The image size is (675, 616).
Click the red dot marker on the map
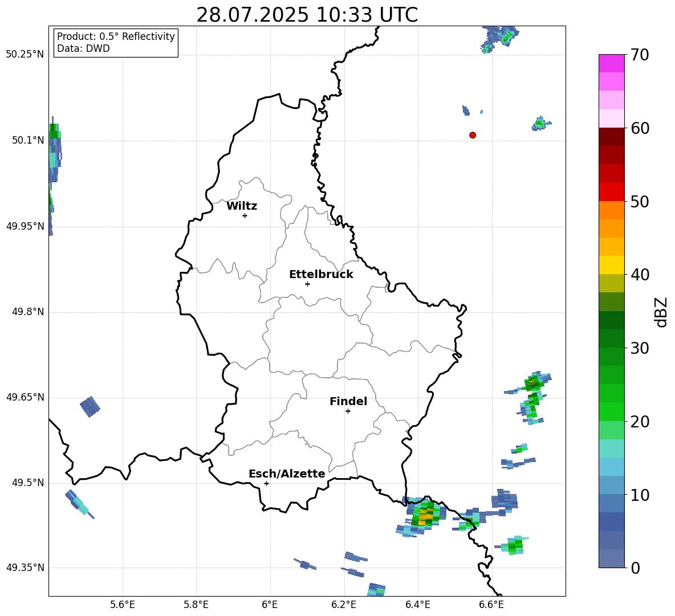(x=473, y=135)
